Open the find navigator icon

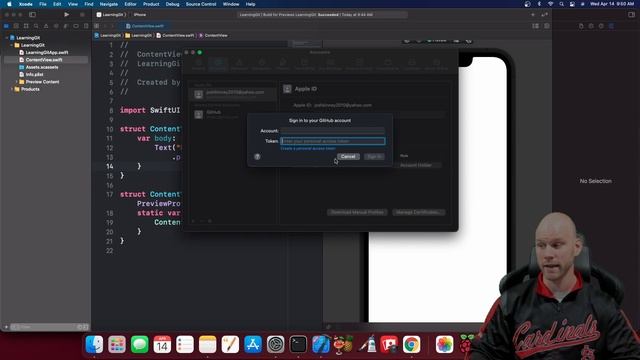pyautogui.click(x=36, y=26)
